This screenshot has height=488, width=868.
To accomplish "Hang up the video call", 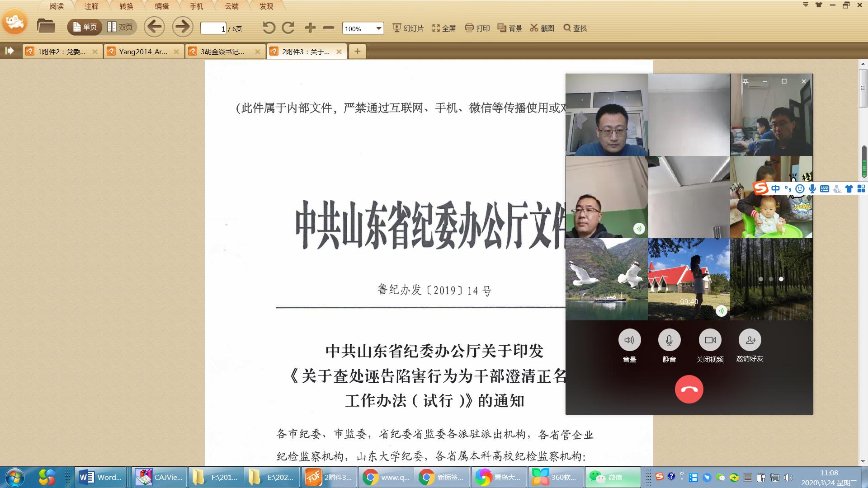I will pos(689,389).
